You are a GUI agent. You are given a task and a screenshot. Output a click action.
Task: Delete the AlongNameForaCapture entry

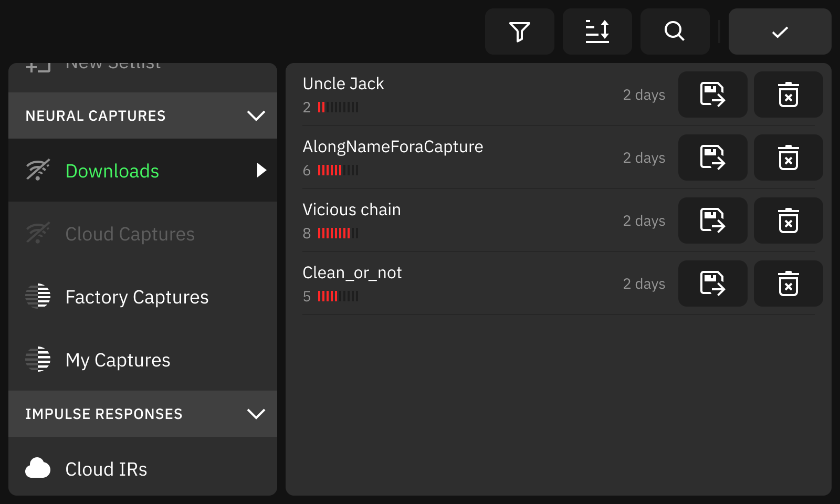pos(788,157)
